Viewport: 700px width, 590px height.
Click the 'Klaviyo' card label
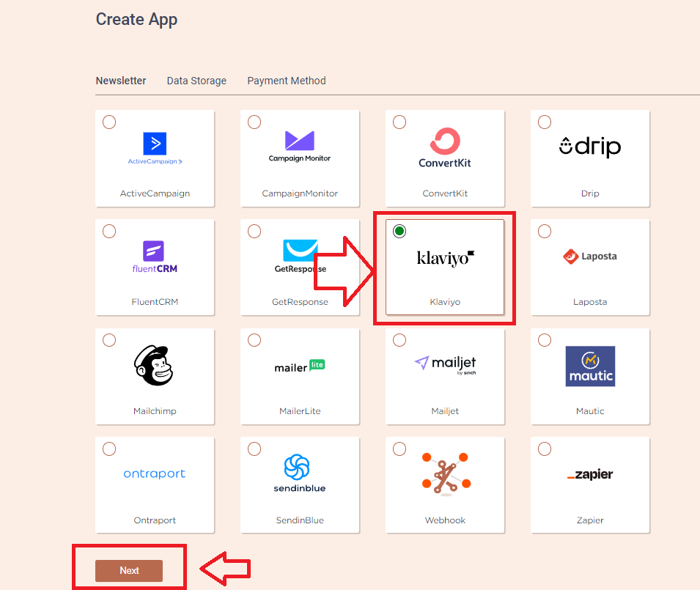click(445, 302)
